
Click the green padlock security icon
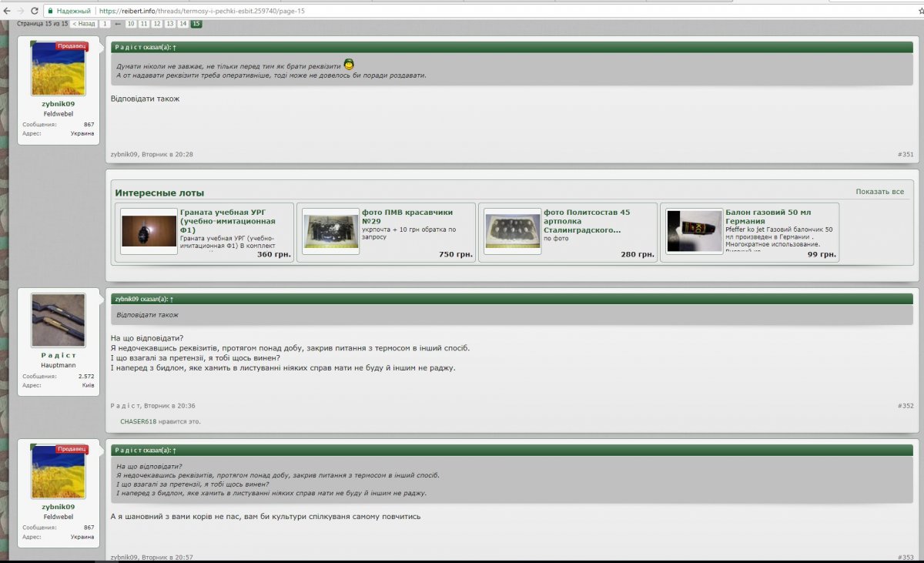point(50,11)
